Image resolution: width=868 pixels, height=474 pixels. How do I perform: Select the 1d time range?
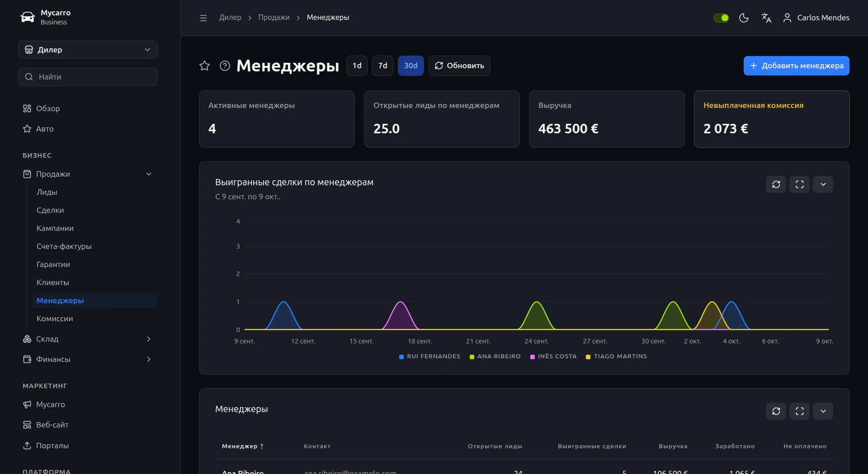click(357, 66)
